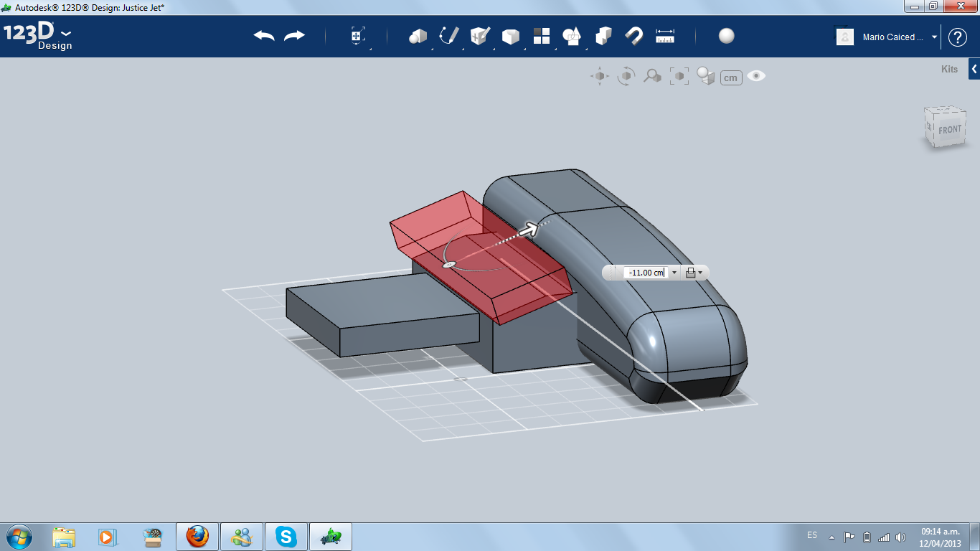The height and width of the screenshot is (551, 980).
Task: Open the Material sphere tool
Action: (727, 36)
